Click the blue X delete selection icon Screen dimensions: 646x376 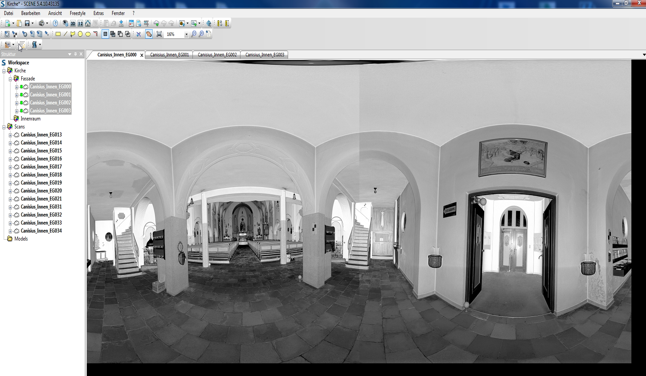coord(138,34)
